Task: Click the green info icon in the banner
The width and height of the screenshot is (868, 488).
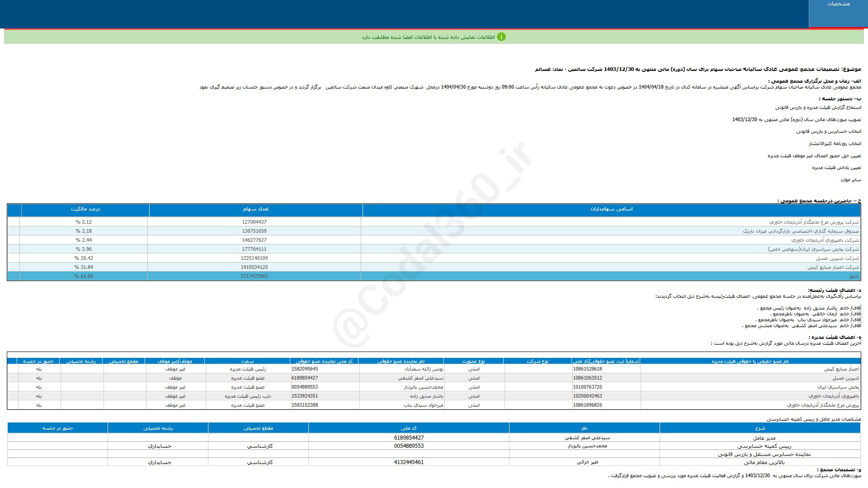Action: (x=501, y=37)
